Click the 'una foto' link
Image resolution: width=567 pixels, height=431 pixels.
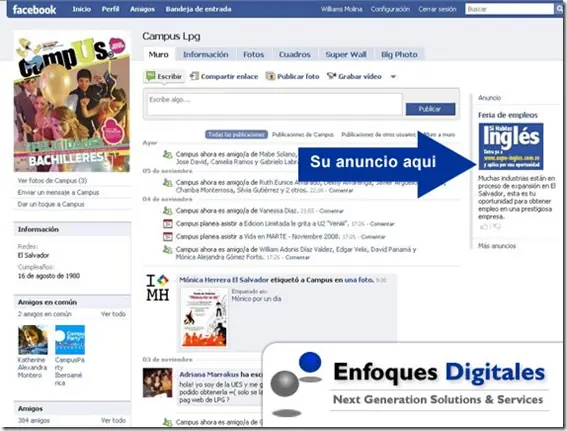[359, 280]
